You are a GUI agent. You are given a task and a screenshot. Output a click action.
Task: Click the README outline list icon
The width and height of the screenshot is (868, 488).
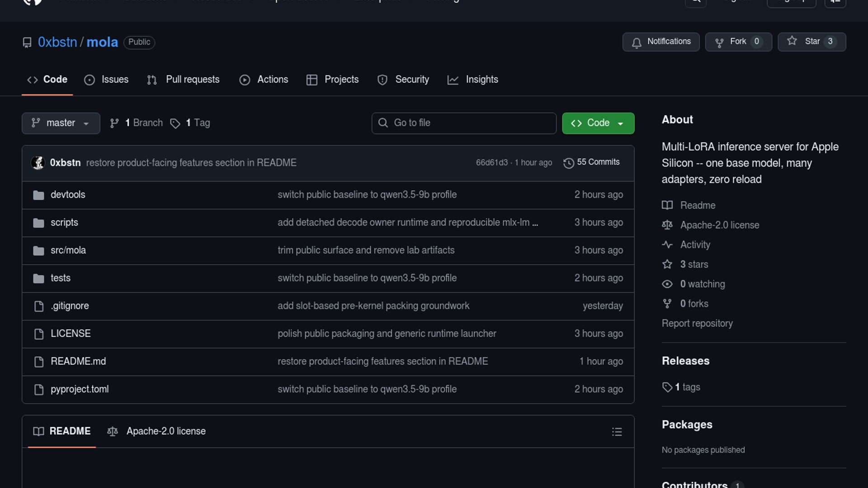tap(617, 432)
